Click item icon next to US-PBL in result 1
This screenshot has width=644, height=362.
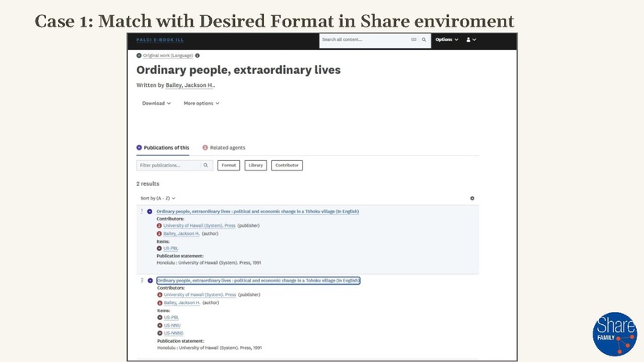tap(159, 249)
